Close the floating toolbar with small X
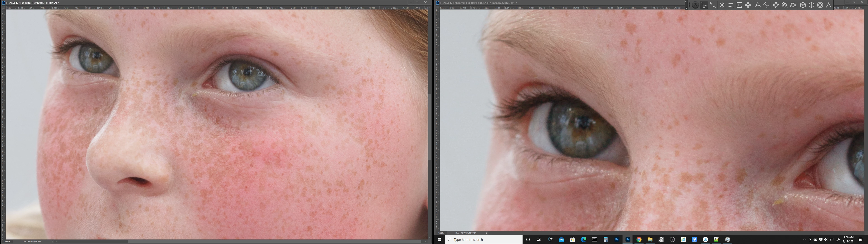 [686, 8]
